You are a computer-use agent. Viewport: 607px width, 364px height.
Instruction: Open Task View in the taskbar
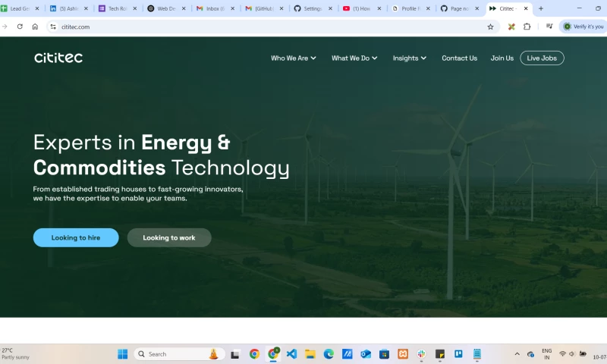tap(235, 354)
